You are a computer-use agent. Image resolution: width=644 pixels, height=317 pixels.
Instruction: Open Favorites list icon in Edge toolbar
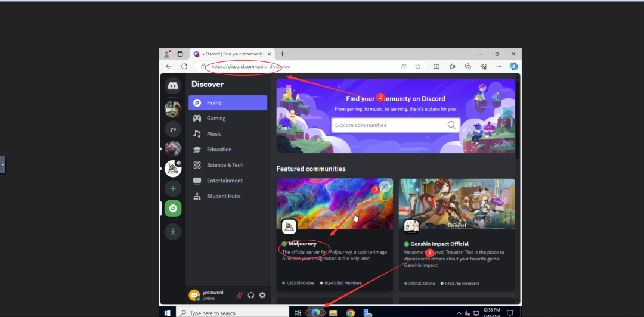point(452,66)
